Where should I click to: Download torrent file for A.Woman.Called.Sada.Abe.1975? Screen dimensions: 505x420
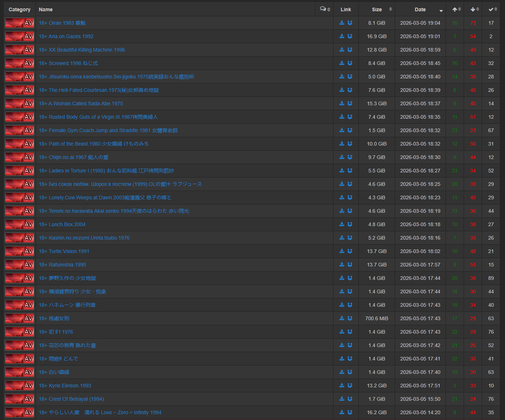point(342,103)
